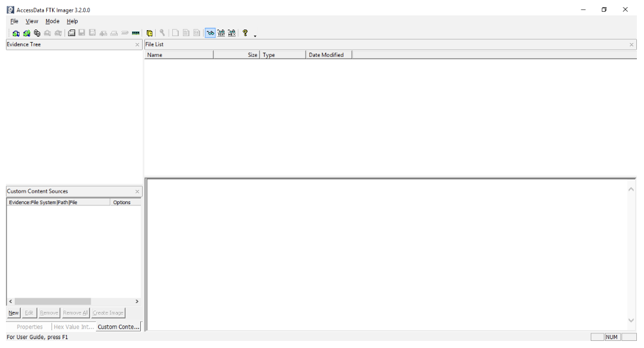
Task: Click horizontal scrollbar right arrow in Custom Content
Action: coord(137,301)
